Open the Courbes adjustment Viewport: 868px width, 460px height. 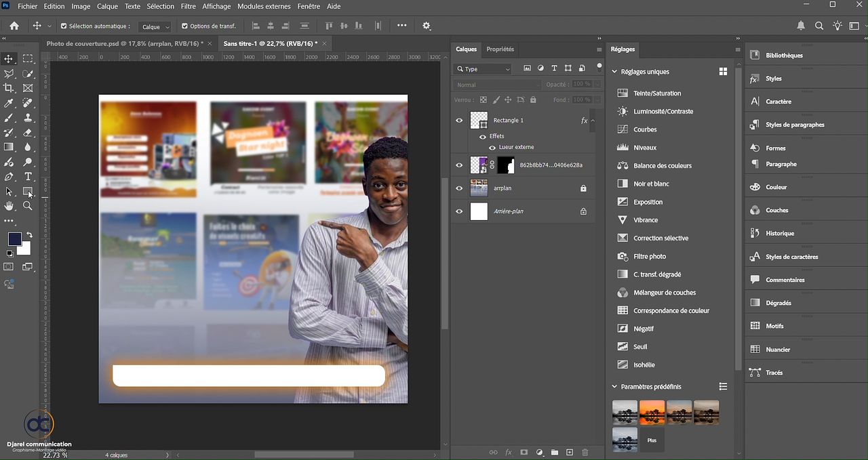click(644, 129)
